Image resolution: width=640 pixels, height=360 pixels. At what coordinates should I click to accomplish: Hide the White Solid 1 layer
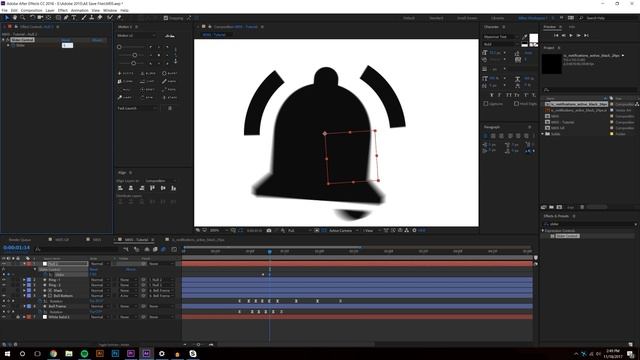pyautogui.click(x=4, y=317)
